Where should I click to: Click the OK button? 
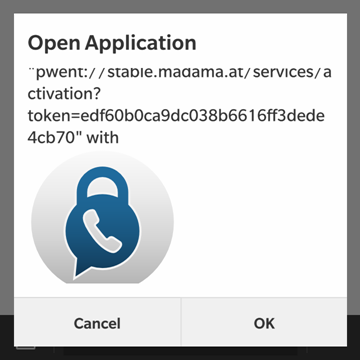tap(264, 323)
